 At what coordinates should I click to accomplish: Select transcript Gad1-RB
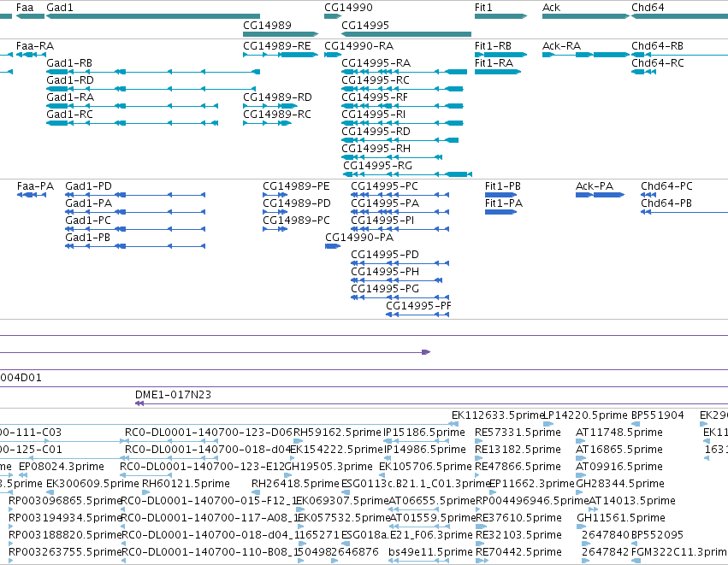153,72
